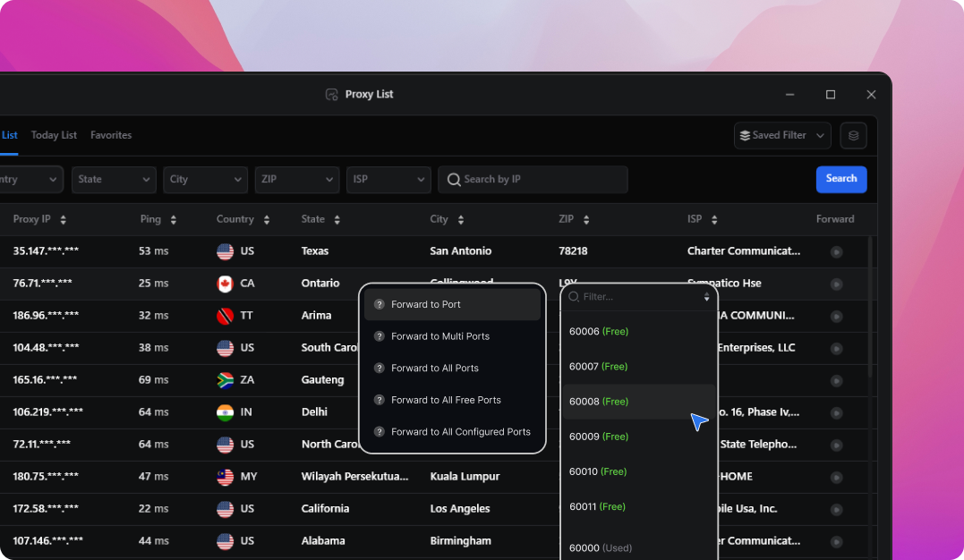This screenshot has width=964, height=560.
Task: Click the South Africa flag in ZA row
Action: [x=225, y=380]
